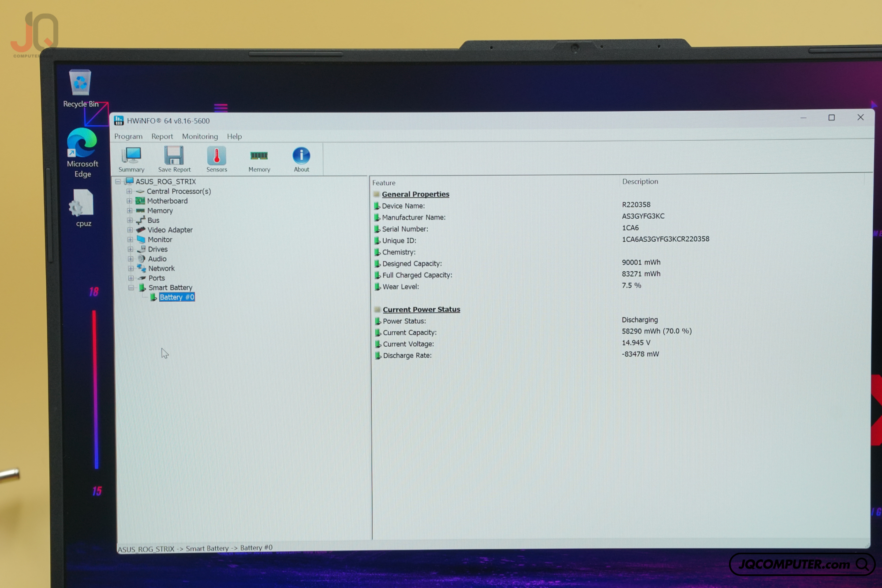The image size is (882, 588).
Task: Open the Recycle Bin desktop icon
Action: 81,88
